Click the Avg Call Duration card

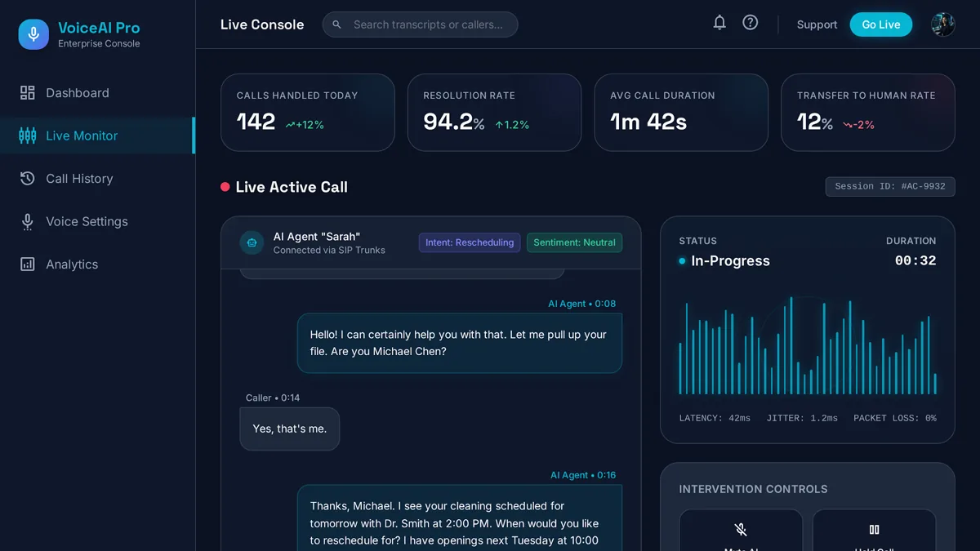[681, 113]
